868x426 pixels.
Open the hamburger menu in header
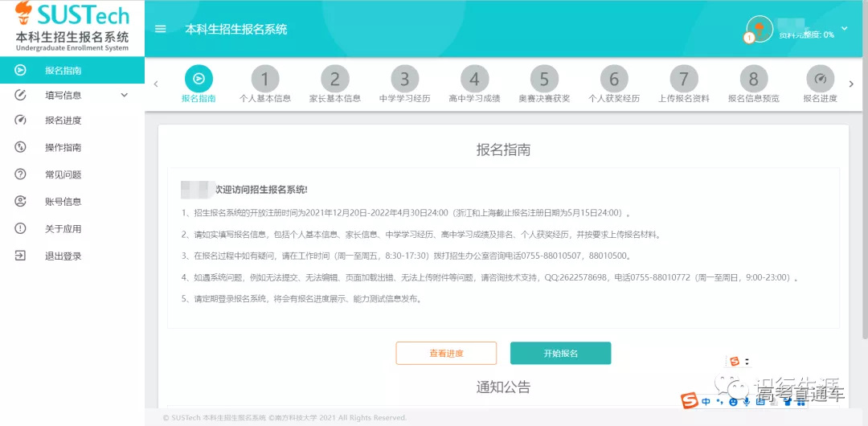[x=161, y=30]
